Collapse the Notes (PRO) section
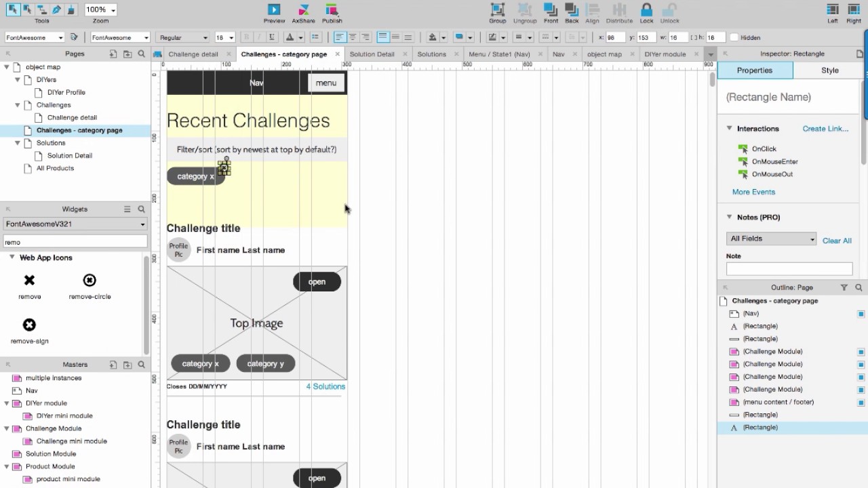The height and width of the screenshot is (488, 868). [x=730, y=217]
